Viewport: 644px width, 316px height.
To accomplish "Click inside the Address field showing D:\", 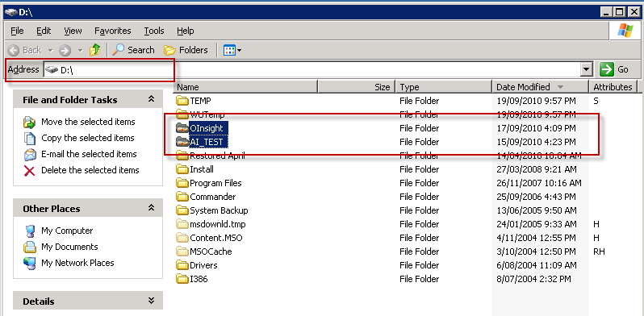I will click(312, 69).
